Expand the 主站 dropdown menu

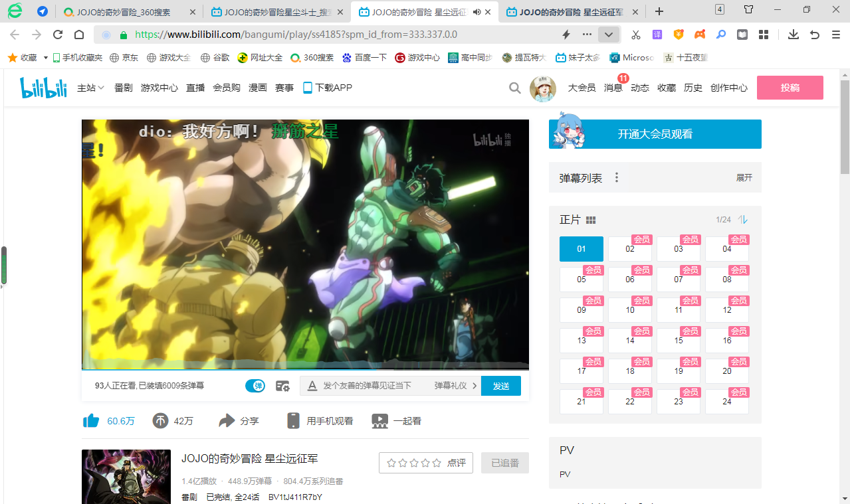coord(91,88)
